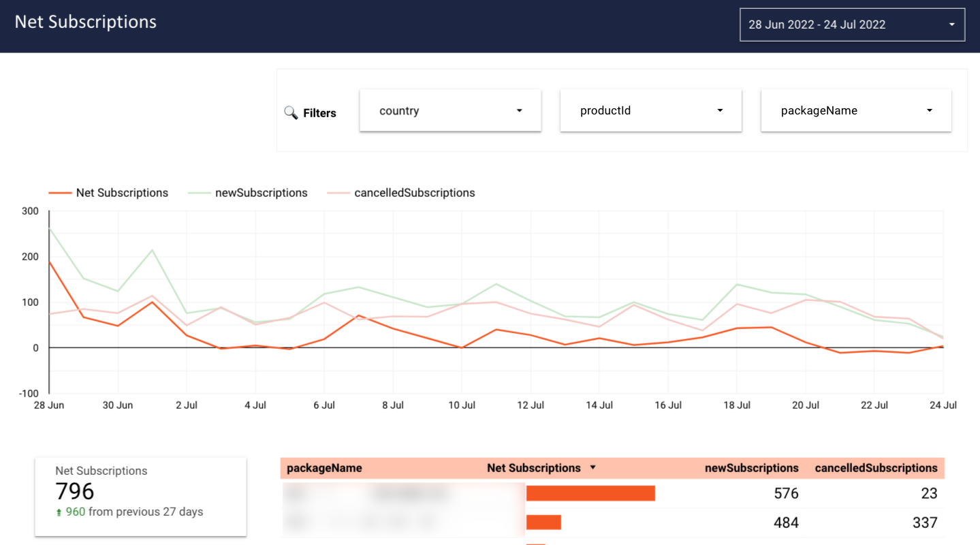Click the Net Subscriptions page title

86,22
